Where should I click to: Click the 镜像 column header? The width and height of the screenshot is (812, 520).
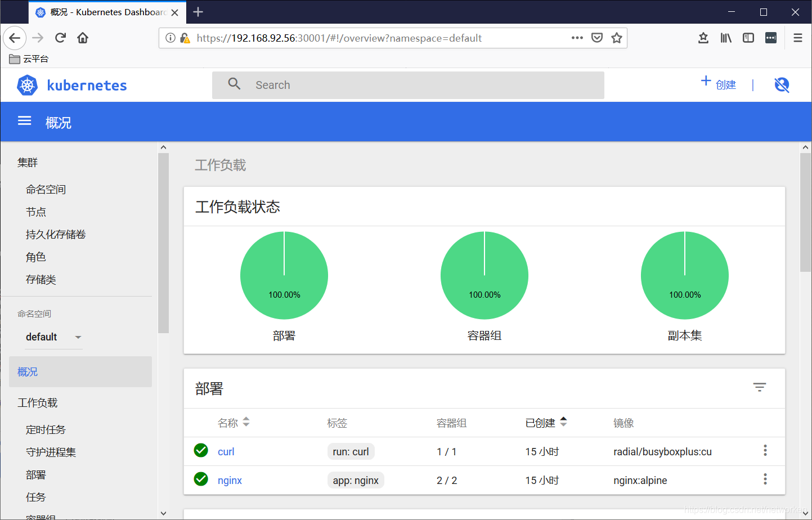pos(623,423)
